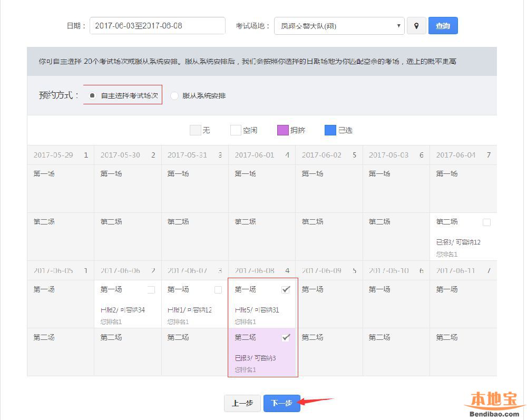This screenshot has height=420, width=527.
Task: Select 自主选择考试场次 radio option
Action: pos(92,95)
